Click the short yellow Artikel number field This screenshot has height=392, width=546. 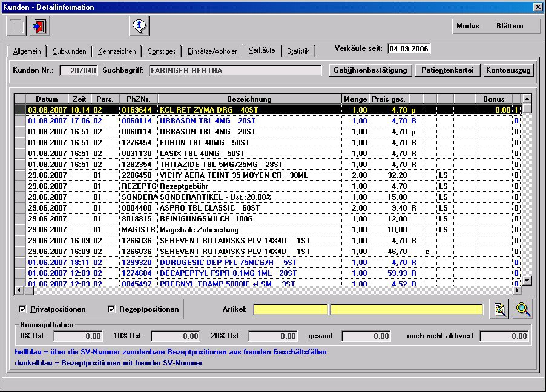coord(291,309)
